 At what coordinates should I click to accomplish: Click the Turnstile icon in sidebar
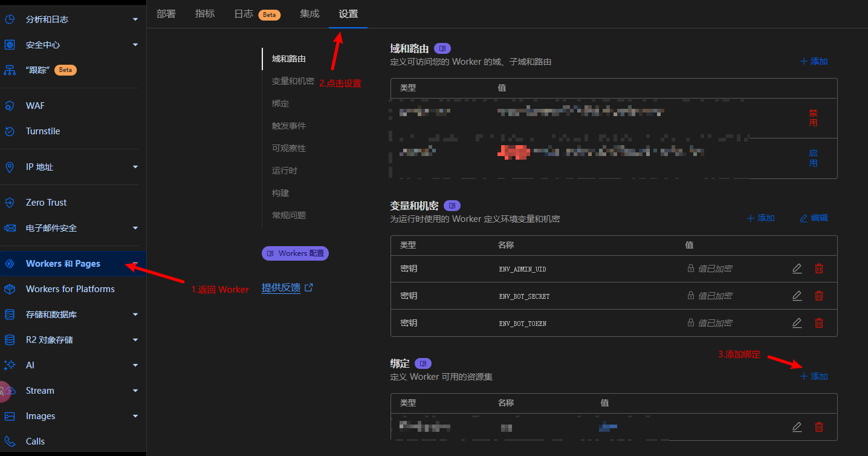[10, 131]
